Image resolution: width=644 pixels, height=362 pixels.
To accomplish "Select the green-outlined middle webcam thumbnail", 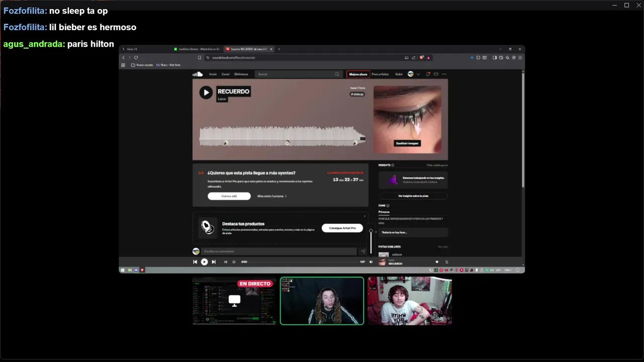I will click(x=322, y=301).
